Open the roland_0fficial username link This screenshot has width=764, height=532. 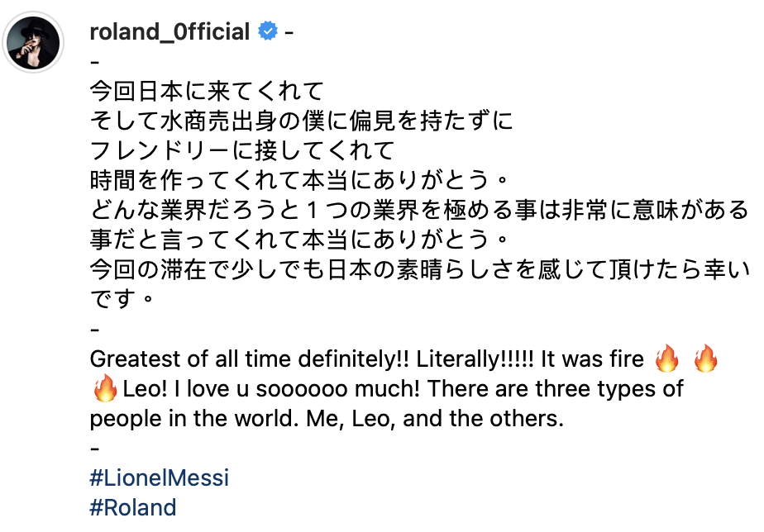(170, 32)
